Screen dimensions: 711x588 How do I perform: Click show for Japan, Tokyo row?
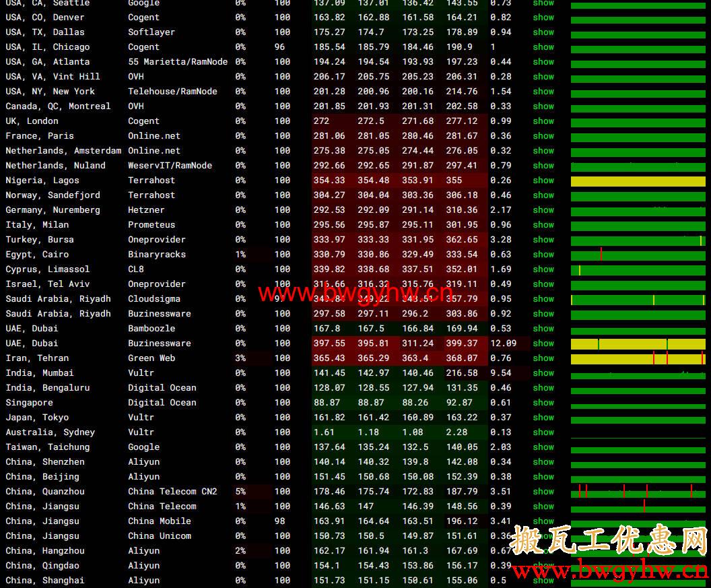pyautogui.click(x=543, y=418)
